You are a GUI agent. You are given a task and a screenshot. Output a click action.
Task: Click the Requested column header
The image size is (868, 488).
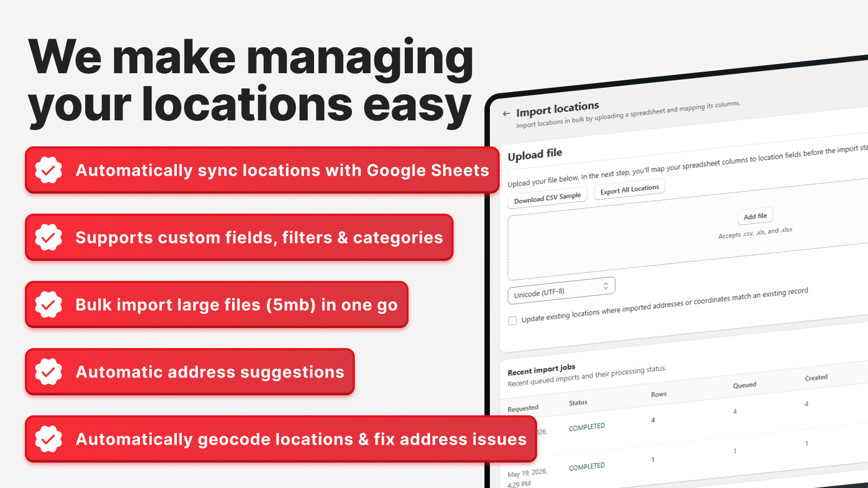tap(523, 409)
